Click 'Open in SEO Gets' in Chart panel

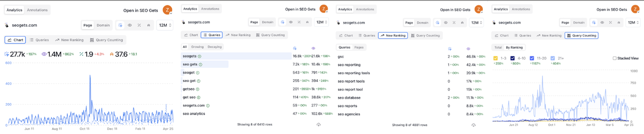[141, 10]
